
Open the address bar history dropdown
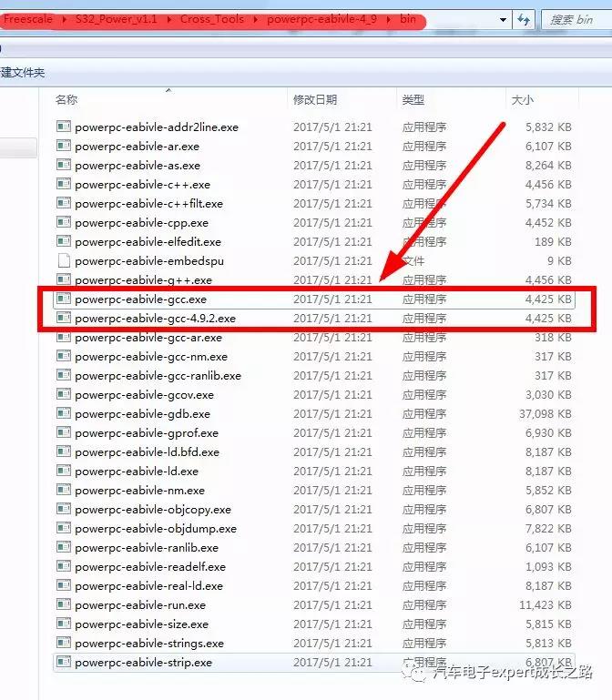[502, 19]
